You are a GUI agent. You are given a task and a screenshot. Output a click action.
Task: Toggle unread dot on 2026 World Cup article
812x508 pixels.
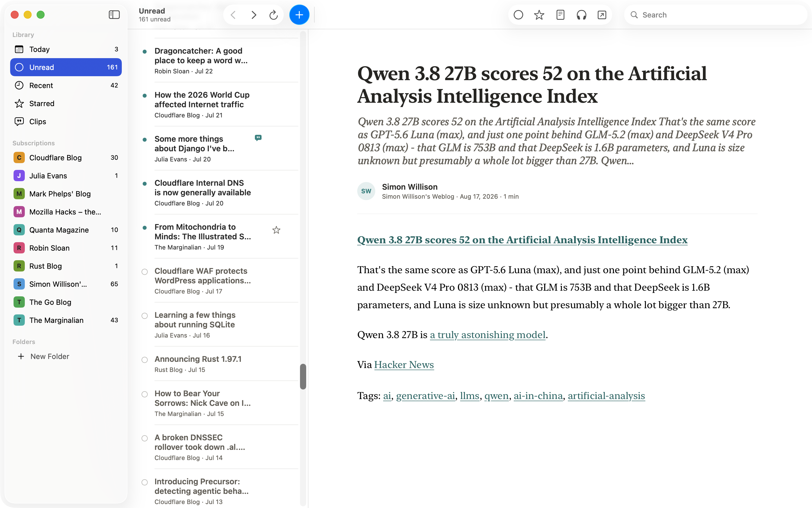pos(145,96)
